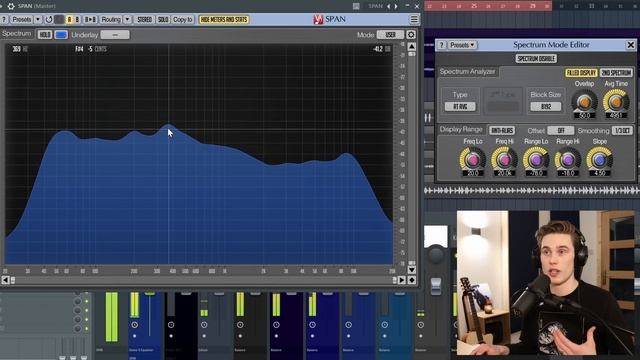The width and height of the screenshot is (640, 360).
Task: Open SPAN plugin options gear in title bar
Action: click(11, 6)
